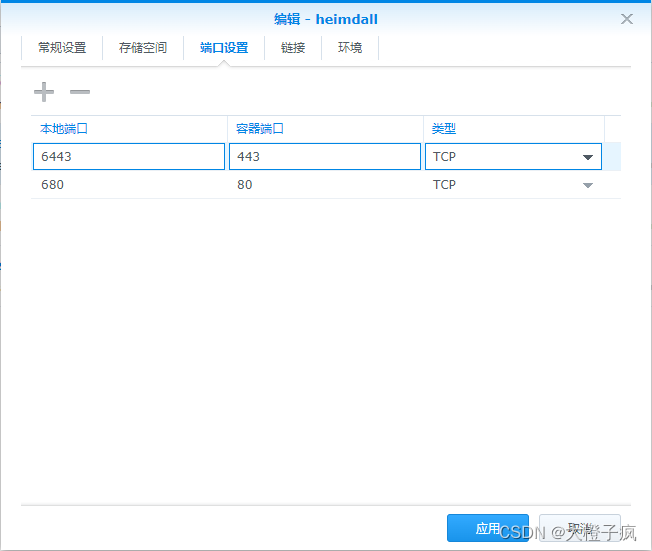Open the 常规设置 tab
This screenshot has height=551, width=652.
click(x=62, y=48)
